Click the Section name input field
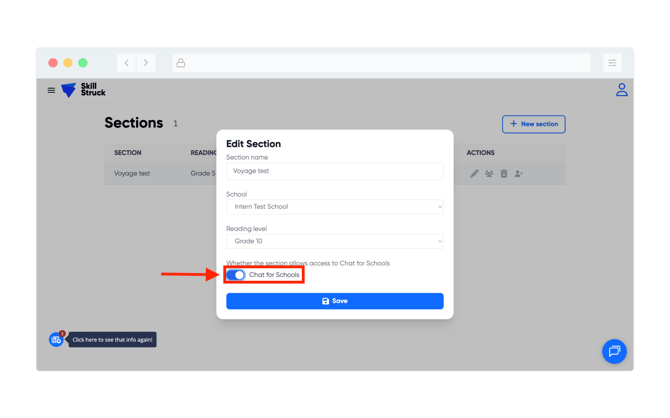 pos(334,171)
